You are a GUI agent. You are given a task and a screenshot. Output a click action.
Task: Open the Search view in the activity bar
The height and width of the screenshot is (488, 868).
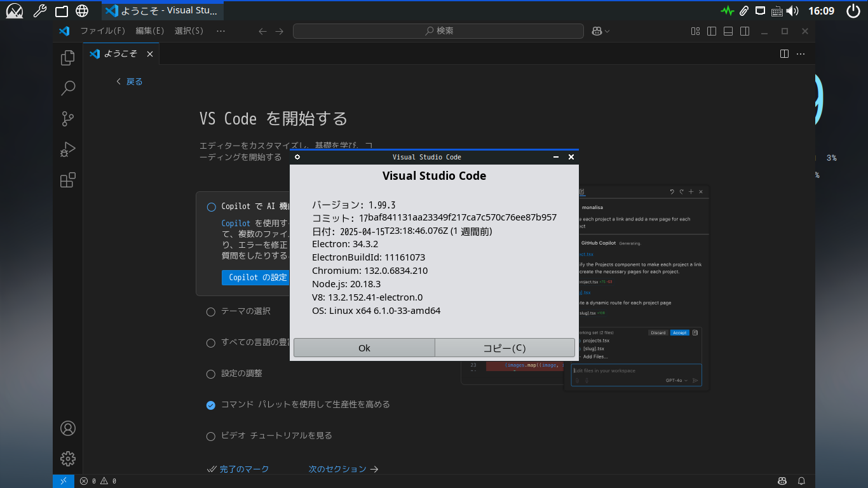click(x=68, y=88)
